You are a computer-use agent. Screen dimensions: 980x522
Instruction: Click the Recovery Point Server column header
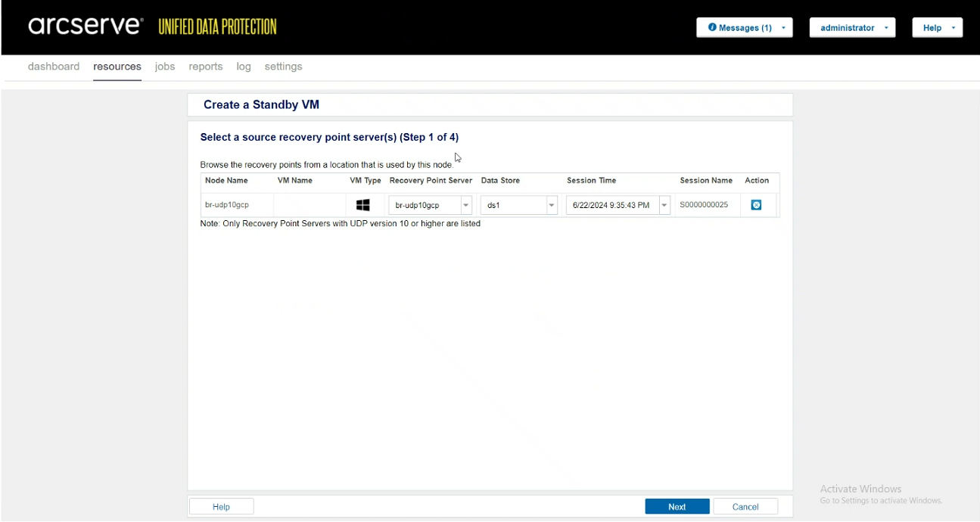(x=431, y=181)
